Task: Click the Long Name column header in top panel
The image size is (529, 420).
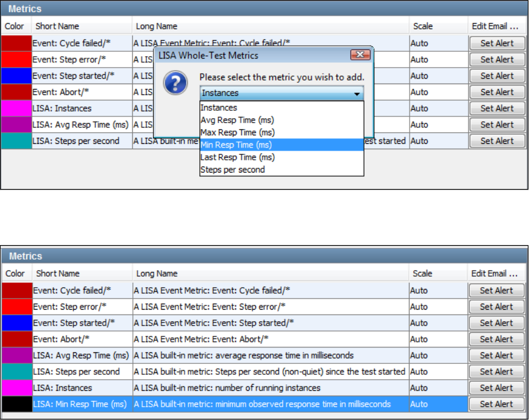Action: click(271, 26)
